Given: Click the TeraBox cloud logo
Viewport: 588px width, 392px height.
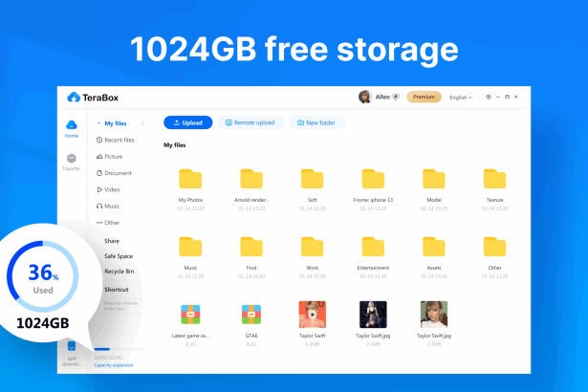Looking at the screenshot, I should click(74, 98).
